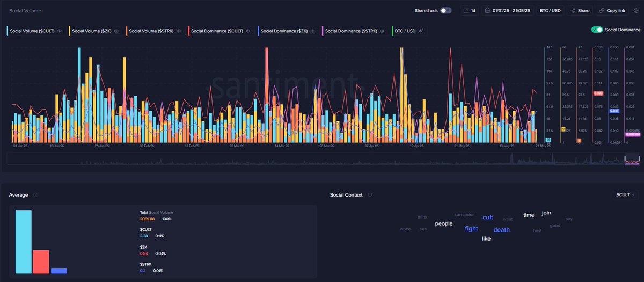Select the Social Dominance ($STRK) legend label
The image size is (644, 282).
pos(350,31)
